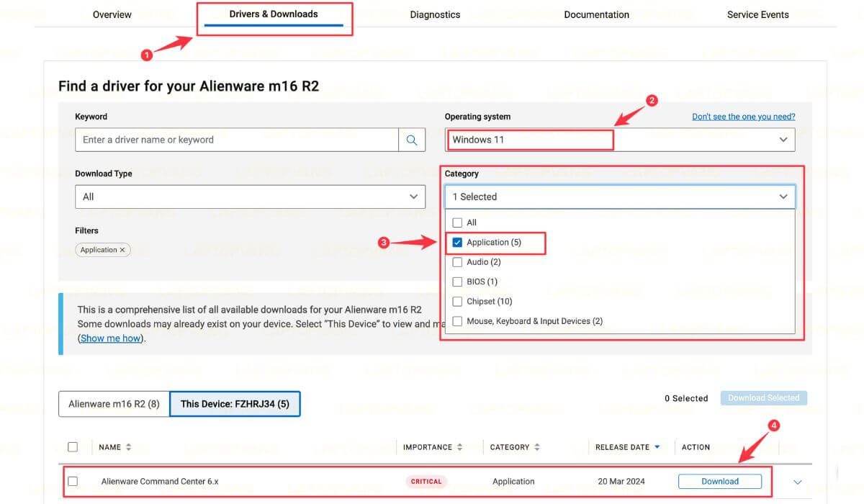Switch to the Service Events tab
The width and height of the screenshot is (864, 504).
pos(758,14)
